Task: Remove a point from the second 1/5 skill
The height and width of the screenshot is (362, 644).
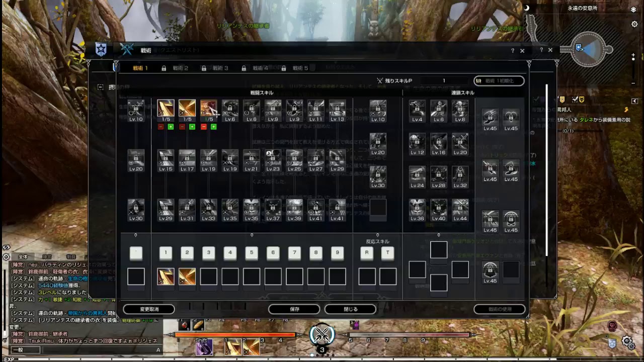Action: pyautogui.click(x=182, y=127)
